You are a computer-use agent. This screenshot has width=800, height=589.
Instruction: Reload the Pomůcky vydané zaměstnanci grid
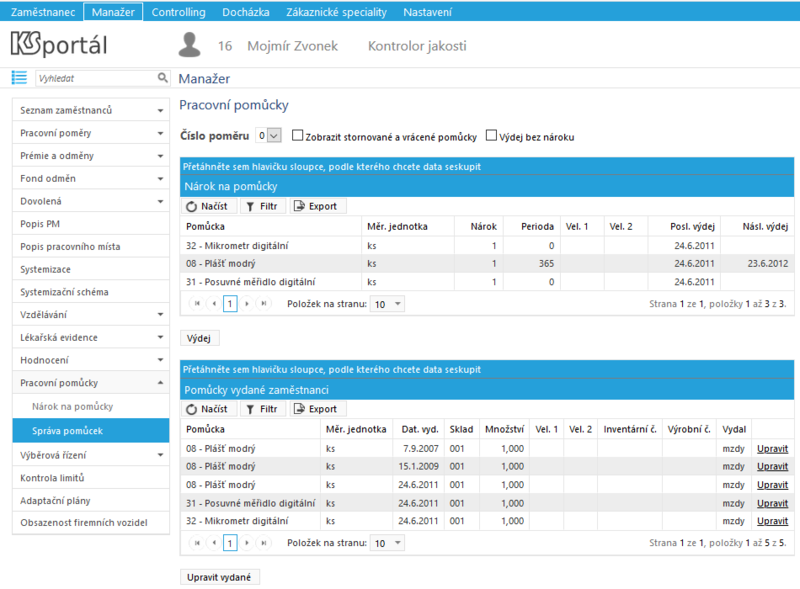pyautogui.click(x=207, y=409)
